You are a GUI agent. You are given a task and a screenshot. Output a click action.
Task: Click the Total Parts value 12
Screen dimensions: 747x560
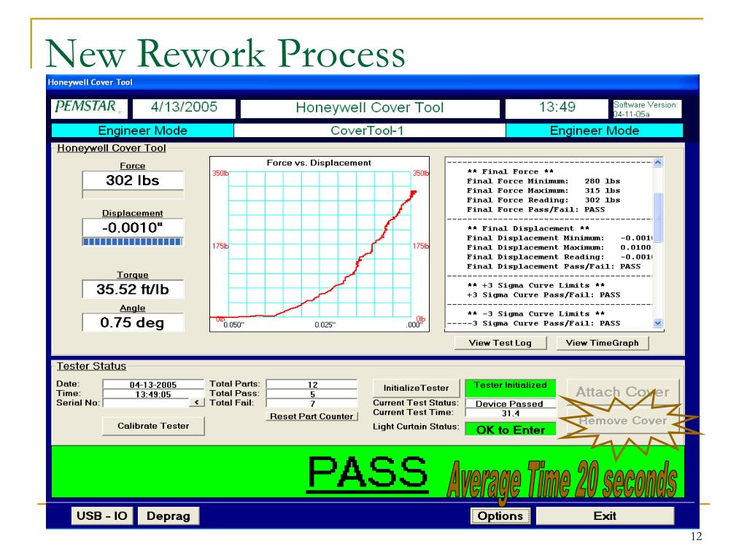coord(312,384)
